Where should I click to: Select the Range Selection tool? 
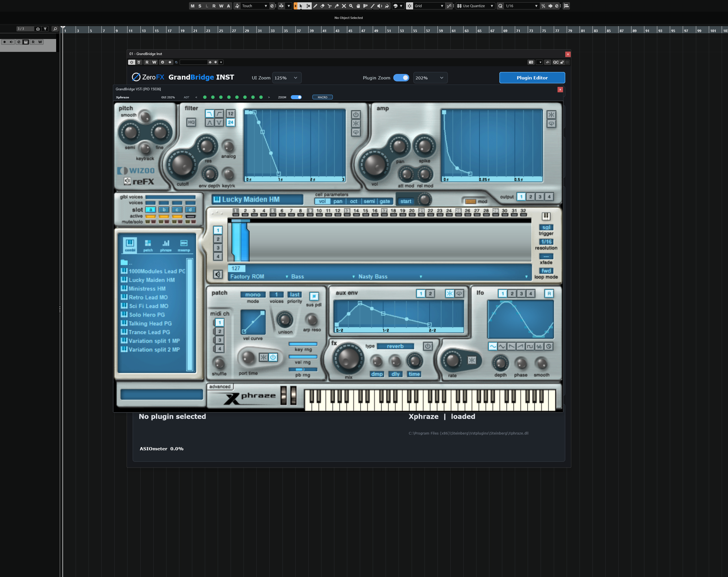coord(308,6)
